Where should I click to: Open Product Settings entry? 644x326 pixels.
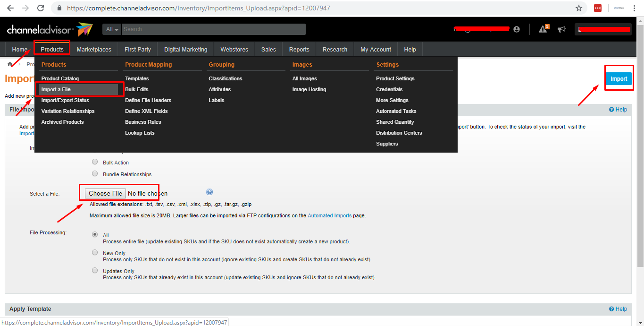[395, 78]
